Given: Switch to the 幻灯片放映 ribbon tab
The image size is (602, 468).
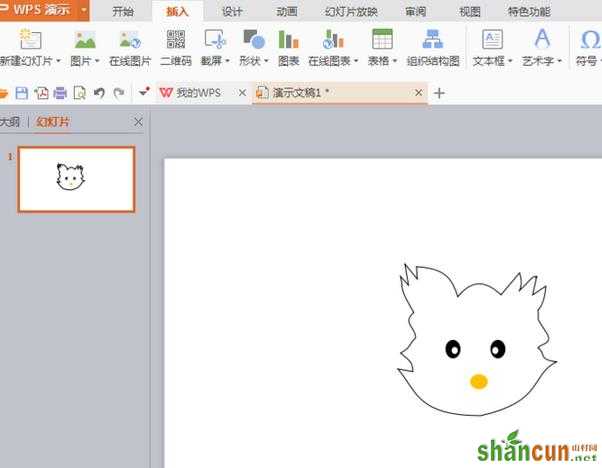Looking at the screenshot, I should click(x=351, y=12).
